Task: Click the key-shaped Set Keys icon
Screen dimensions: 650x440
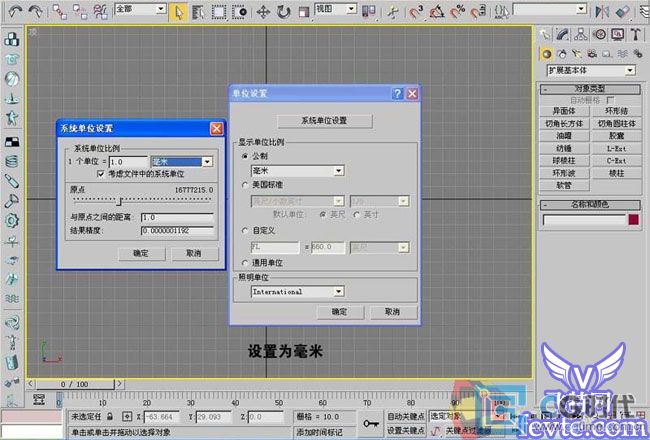Action: (371, 423)
